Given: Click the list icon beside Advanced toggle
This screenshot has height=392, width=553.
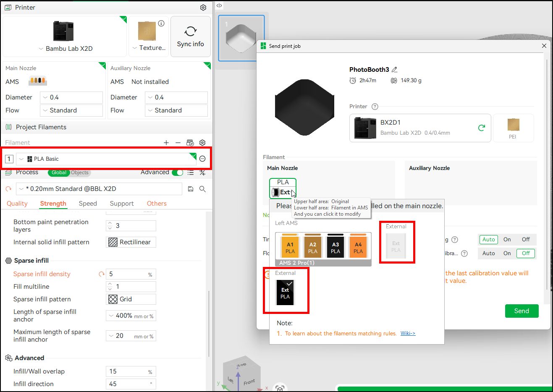Looking at the screenshot, I should point(191,172).
